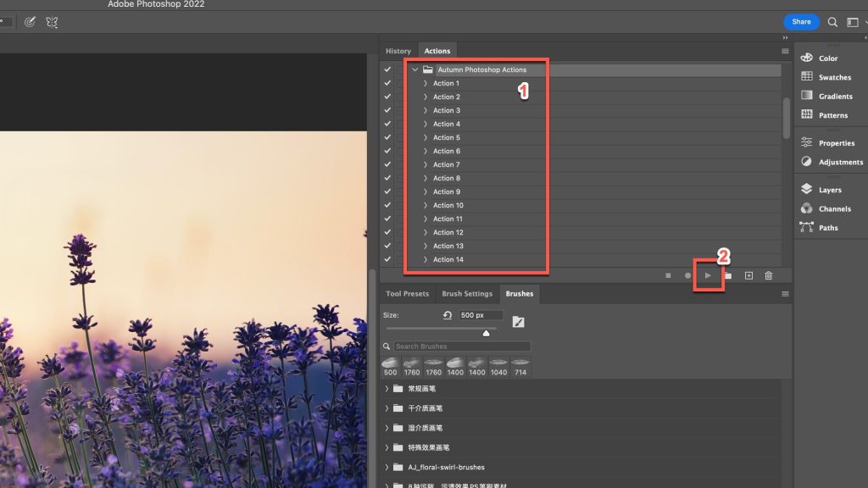The width and height of the screenshot is (868, 488).
Task: Adjust the brush size slider
Action: click(x=487, y=333)
